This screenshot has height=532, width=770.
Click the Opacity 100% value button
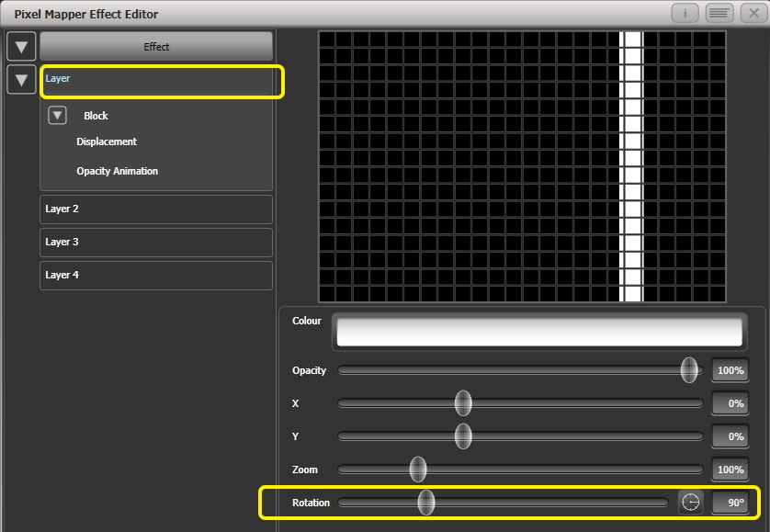(729, 370)
